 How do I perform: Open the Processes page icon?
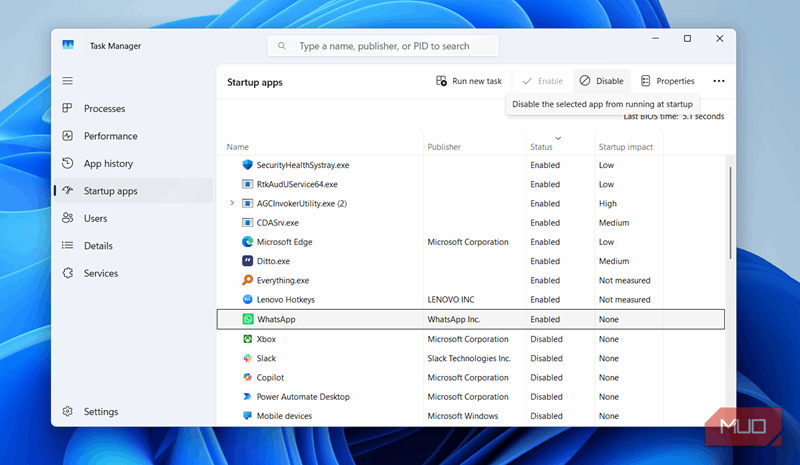coord(68,108)
